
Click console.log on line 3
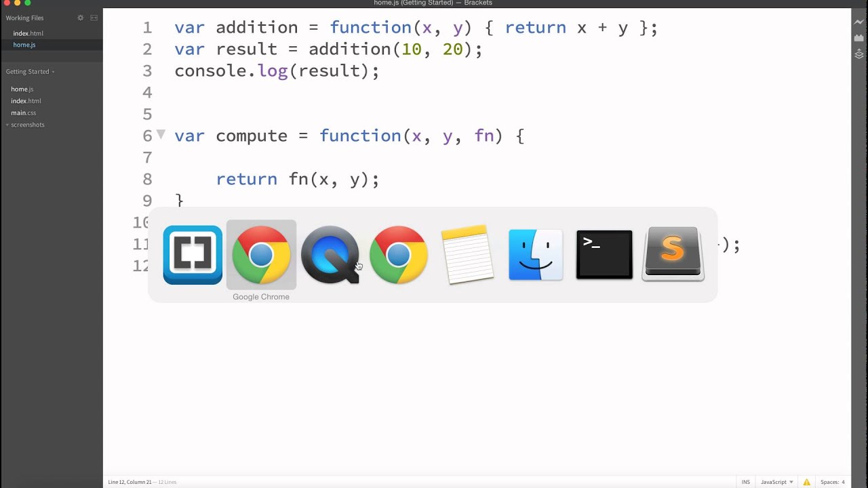(231, 71)
